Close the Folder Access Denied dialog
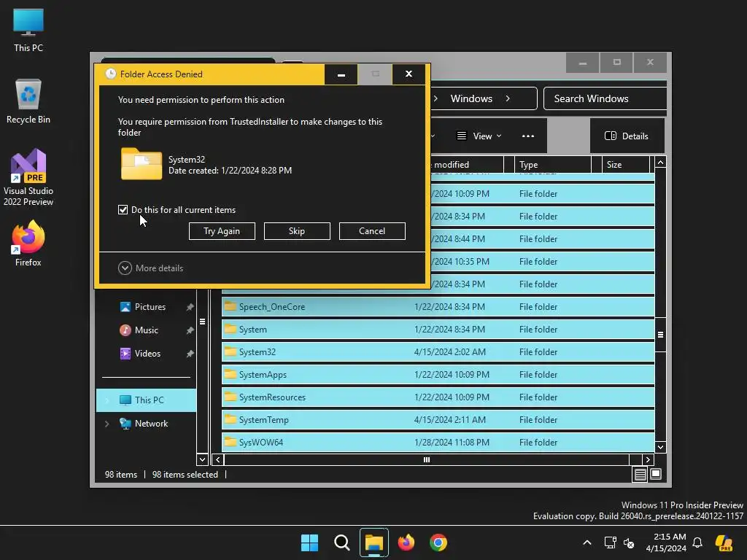This screenshot has height=560, width=747. pos(409,74)
